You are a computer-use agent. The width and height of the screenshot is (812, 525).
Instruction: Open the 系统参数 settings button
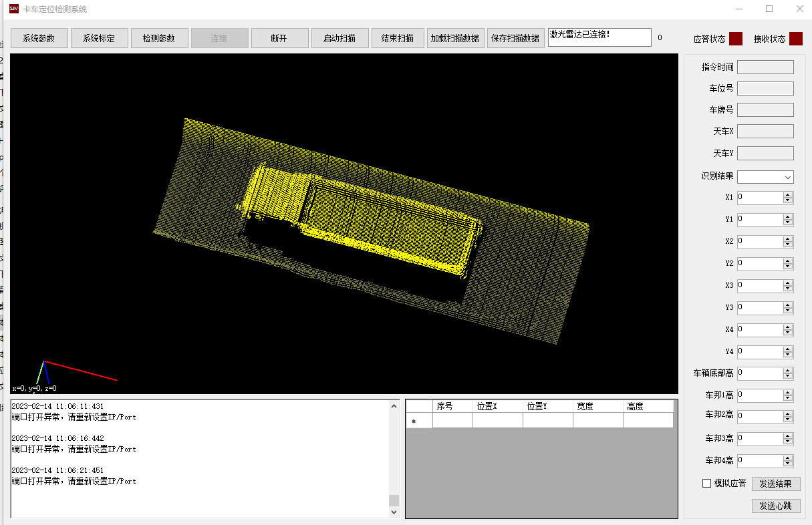click(x=39, y=38)
